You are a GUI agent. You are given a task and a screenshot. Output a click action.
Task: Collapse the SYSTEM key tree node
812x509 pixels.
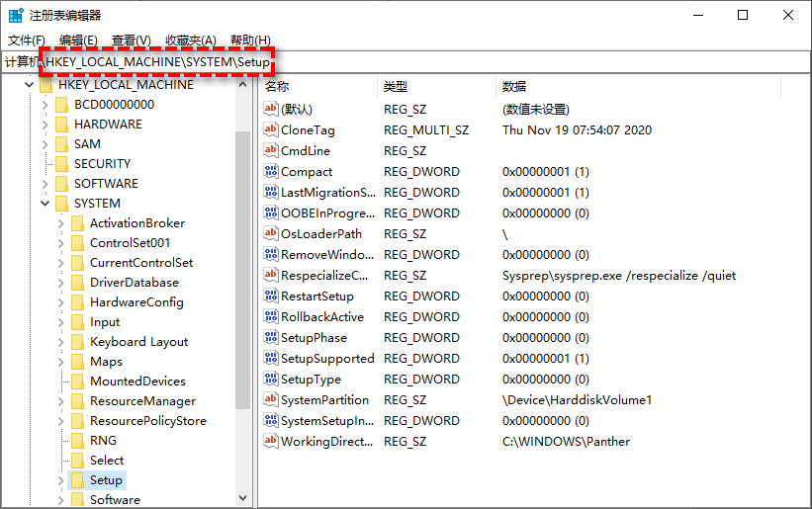(x=45, y=204)
